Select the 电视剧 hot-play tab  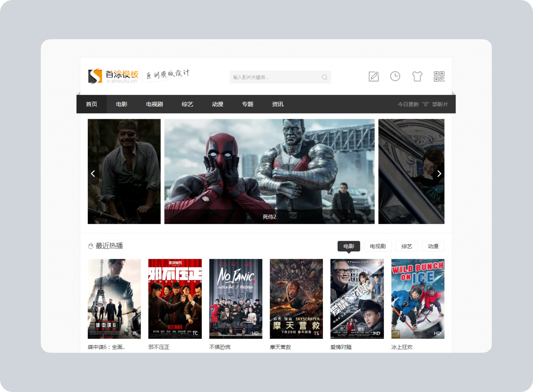(378, 246)
